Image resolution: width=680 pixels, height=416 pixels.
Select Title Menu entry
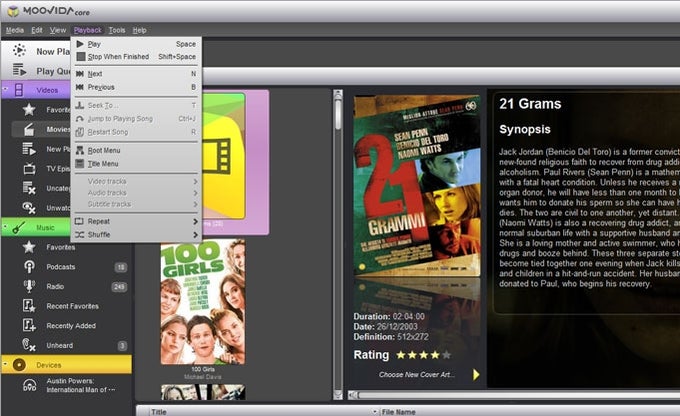point(136,164)
